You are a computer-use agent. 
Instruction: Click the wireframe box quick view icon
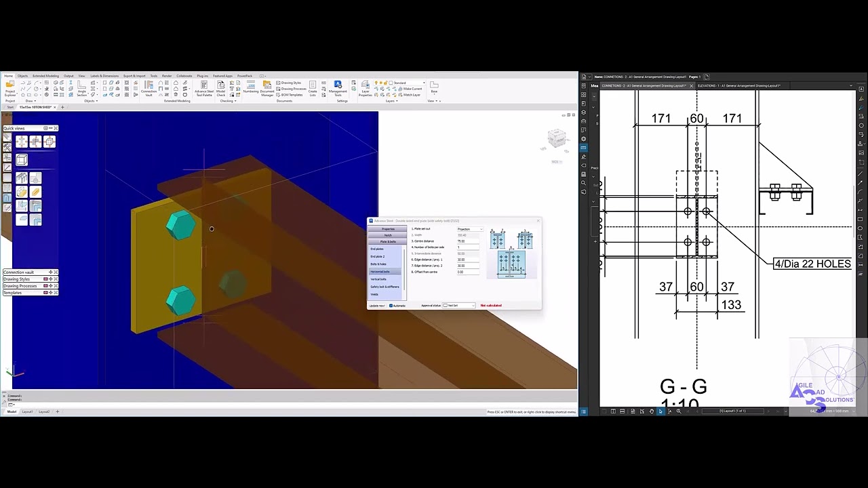[x=22, y=159]
